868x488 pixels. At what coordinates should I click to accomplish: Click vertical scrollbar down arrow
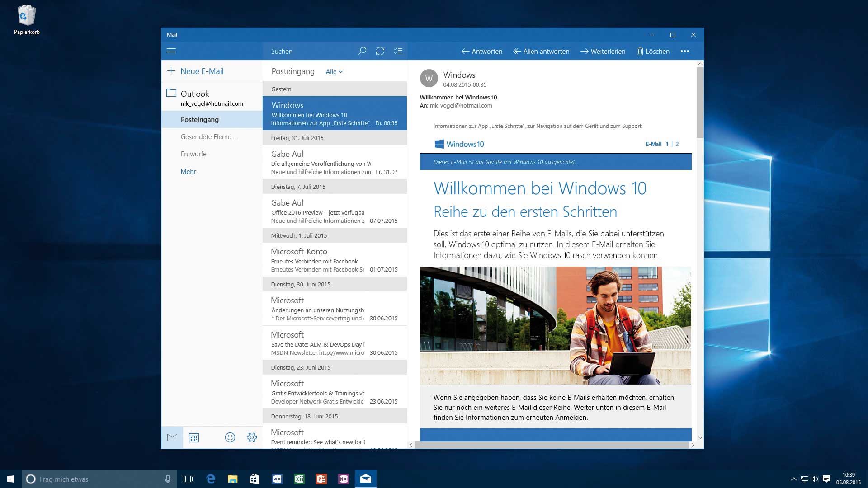[700, 437]
